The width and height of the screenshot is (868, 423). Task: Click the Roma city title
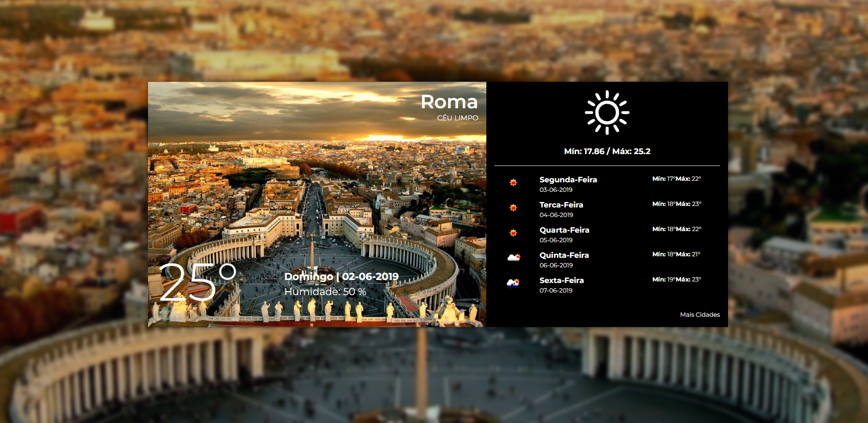[449, 102]
